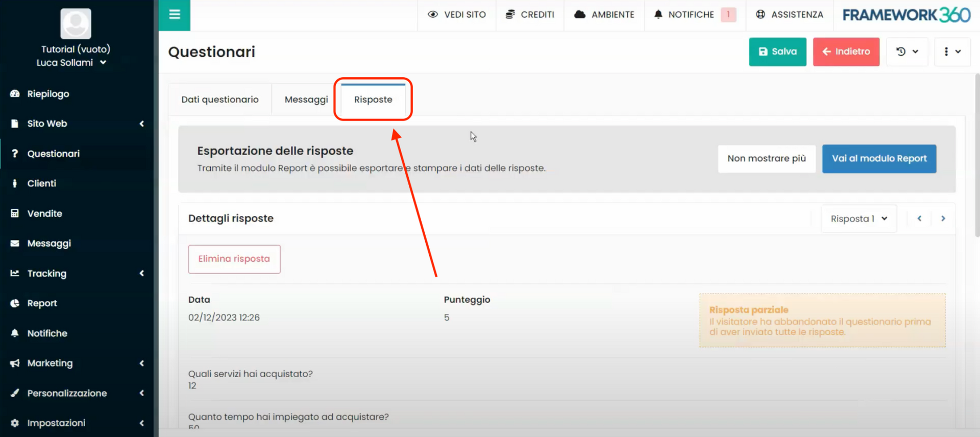Click the hamburger menu icon
Viewport: 980px width, 437px height.
pos(175,15)
